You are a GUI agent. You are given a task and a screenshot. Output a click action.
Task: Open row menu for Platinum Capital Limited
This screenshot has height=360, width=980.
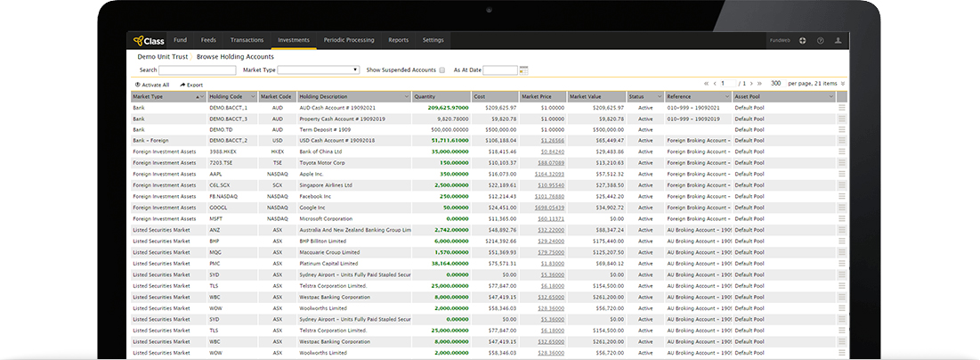pos(842,264)
